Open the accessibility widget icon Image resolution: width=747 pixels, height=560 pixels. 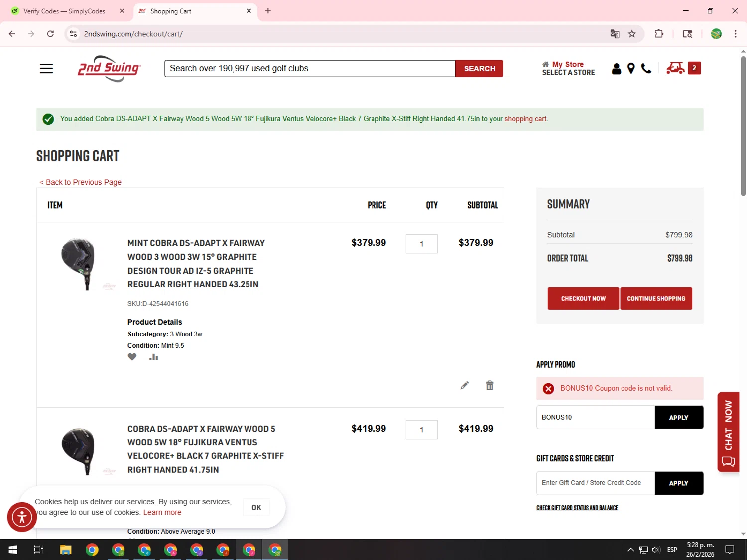click(x=22, y=517)
